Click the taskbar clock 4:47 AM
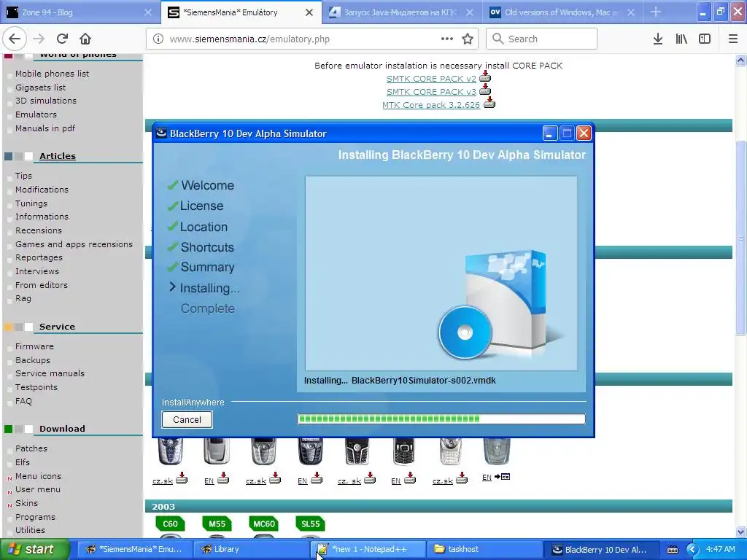 tap(720, 550)
